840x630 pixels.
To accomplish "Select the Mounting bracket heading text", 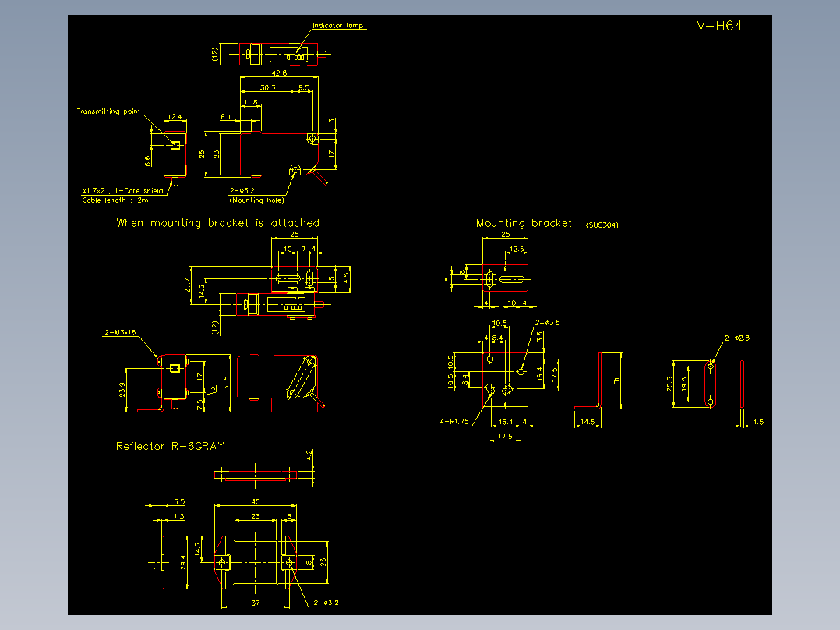I will coord(525,223).
